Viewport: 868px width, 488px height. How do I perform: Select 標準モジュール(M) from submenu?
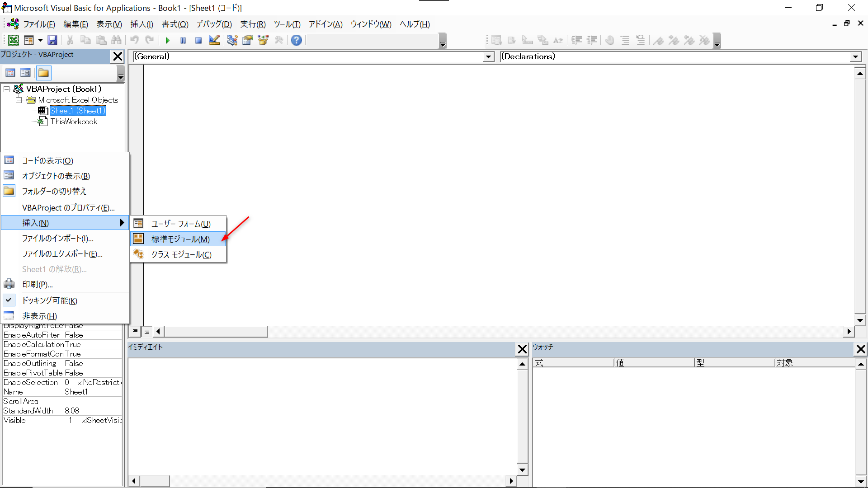click(x=178, y=239)
